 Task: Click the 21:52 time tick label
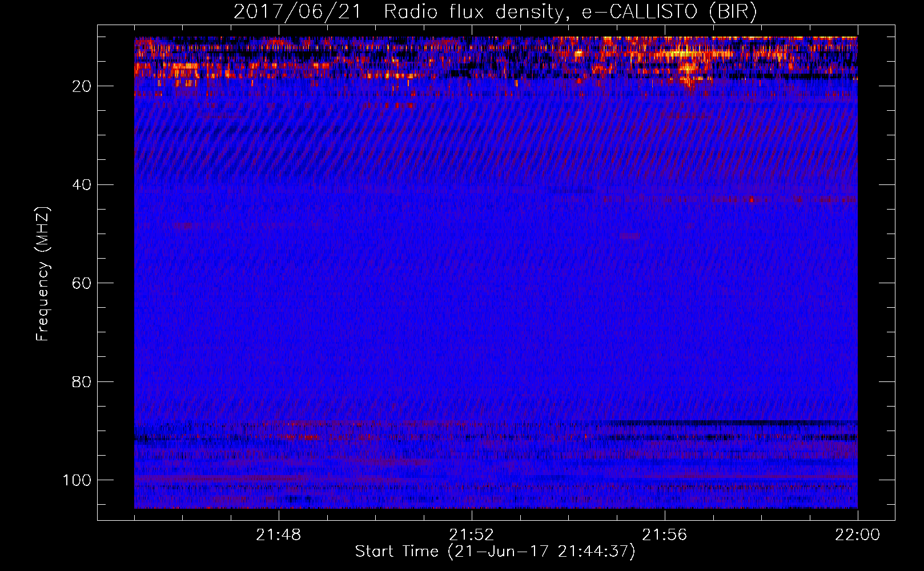[472, 535]
